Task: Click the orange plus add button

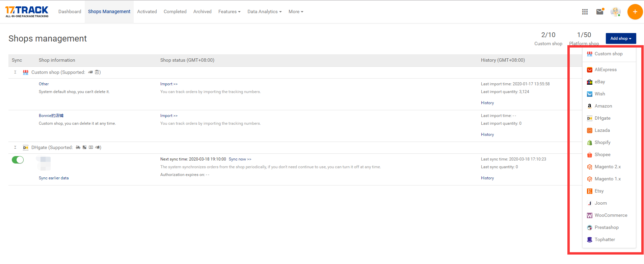Action: tap(635, 12)
